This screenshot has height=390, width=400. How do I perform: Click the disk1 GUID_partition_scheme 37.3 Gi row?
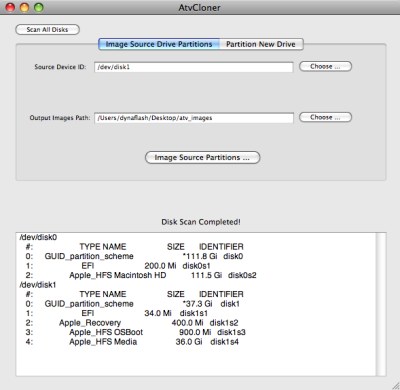(x=133, y=304)
